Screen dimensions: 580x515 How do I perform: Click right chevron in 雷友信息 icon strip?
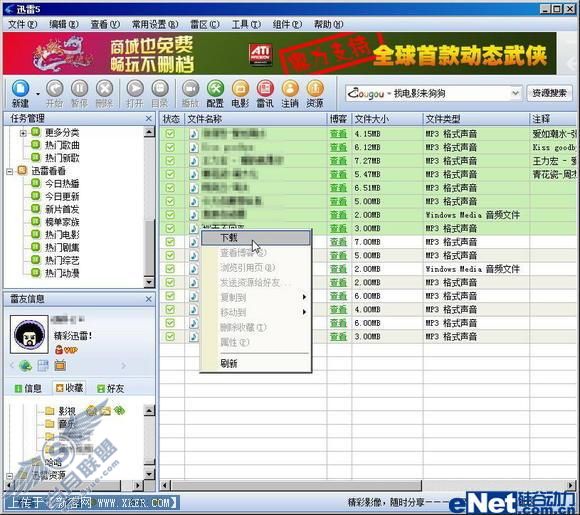click(124, 366)
